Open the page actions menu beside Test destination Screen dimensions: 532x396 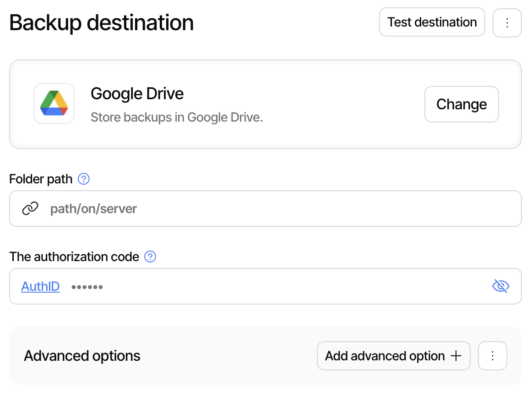(x=507, y=22)
